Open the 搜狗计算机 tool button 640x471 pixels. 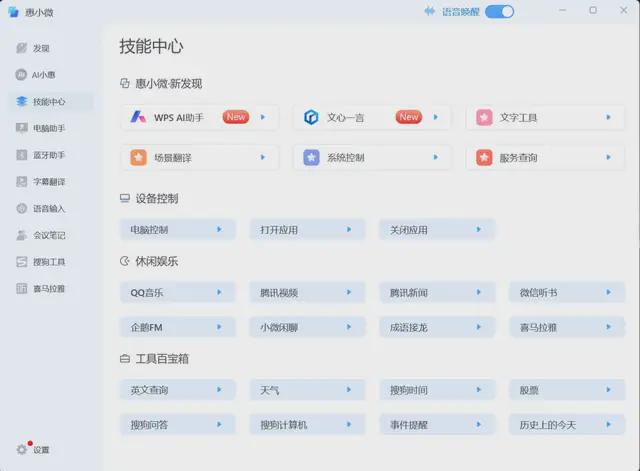click(x=307, y=424)
